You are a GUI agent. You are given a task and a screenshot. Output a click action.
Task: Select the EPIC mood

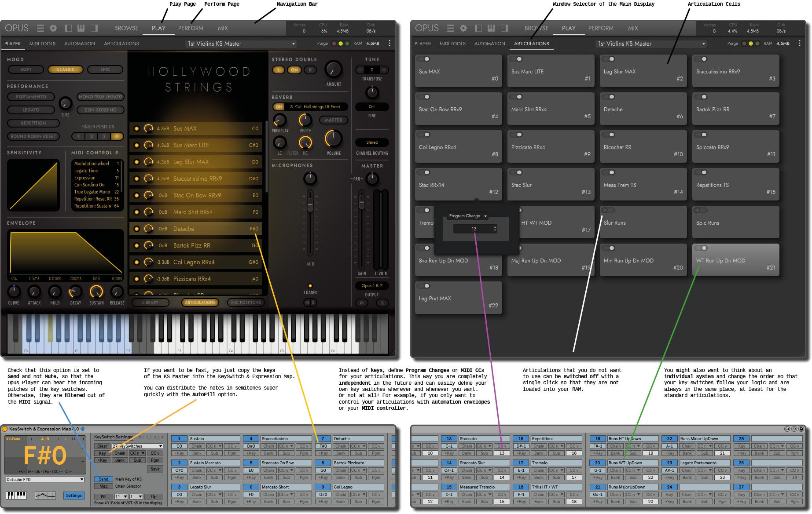[x=105, y=69]
